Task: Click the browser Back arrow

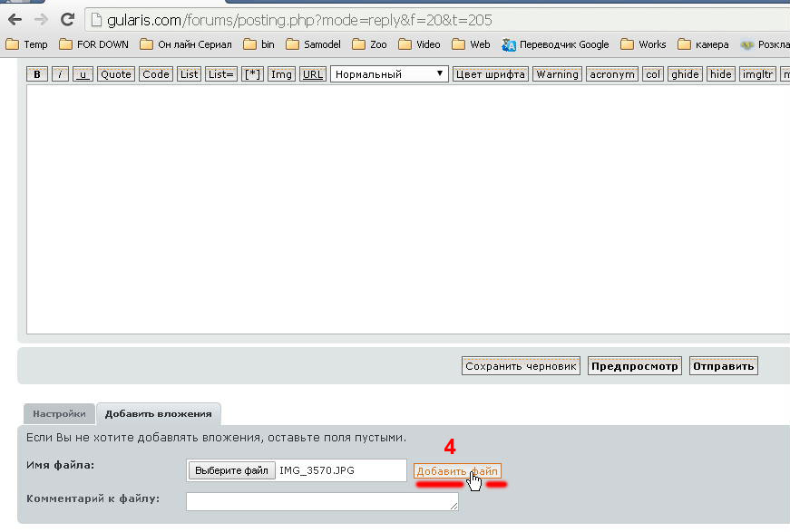Action: click(x=15, y=19)
